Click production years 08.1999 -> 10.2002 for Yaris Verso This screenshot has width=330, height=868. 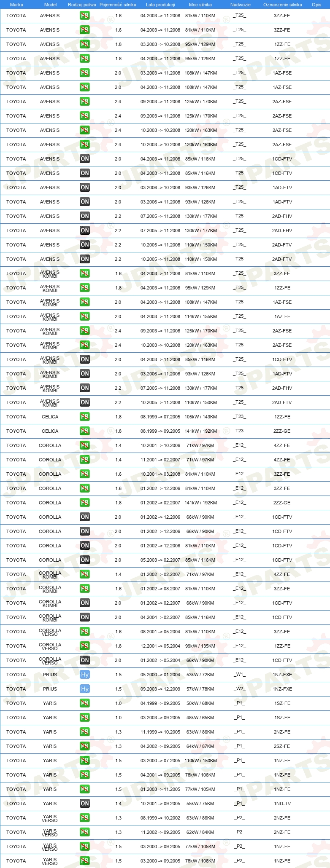(160, 818)
